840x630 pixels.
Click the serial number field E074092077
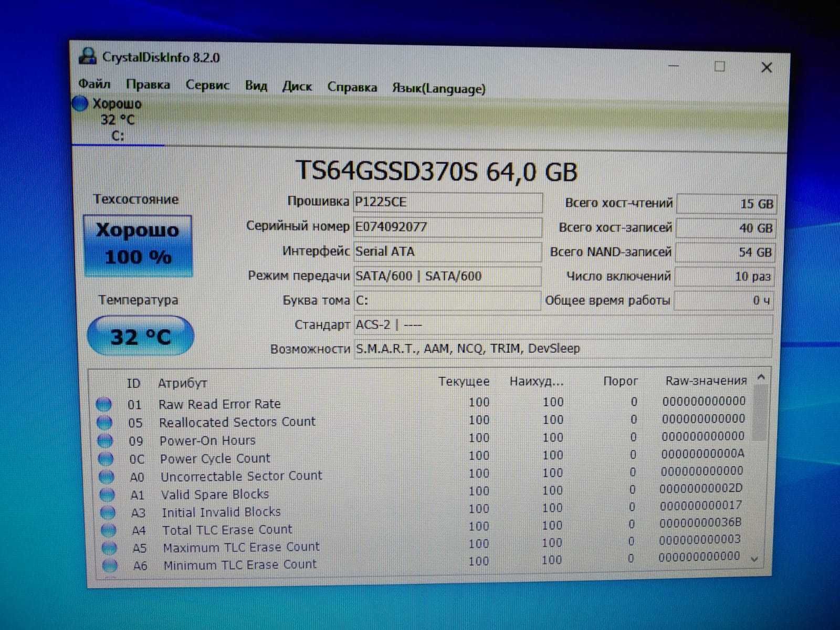pos(447,227)
